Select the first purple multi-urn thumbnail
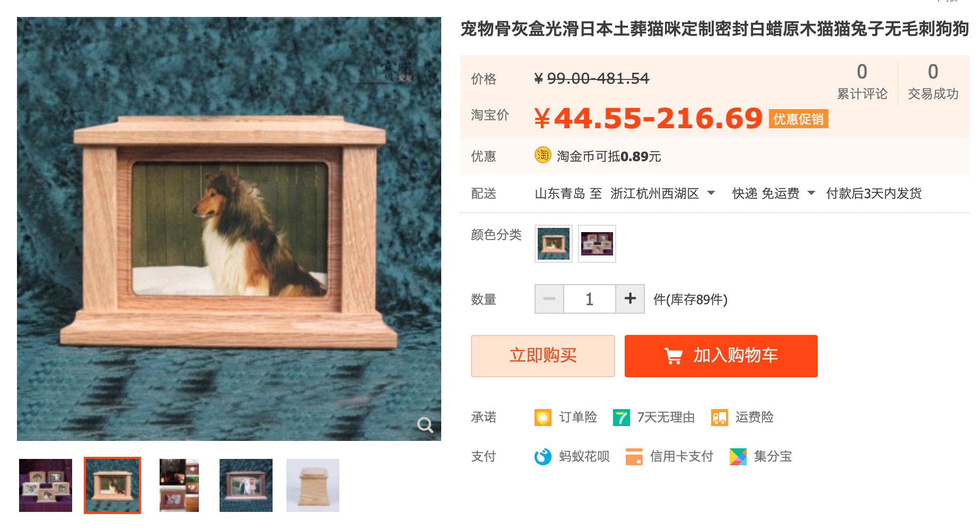This screenshot has width=980, height=531. pos(46,485)
